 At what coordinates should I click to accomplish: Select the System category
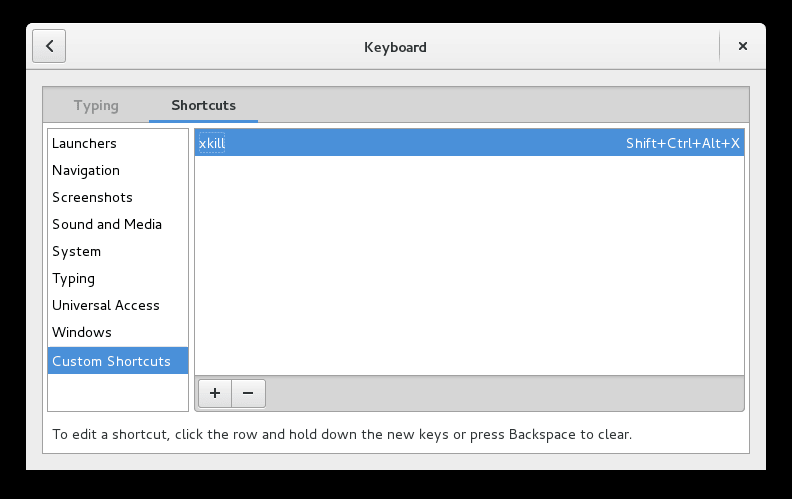coord(76,251)
